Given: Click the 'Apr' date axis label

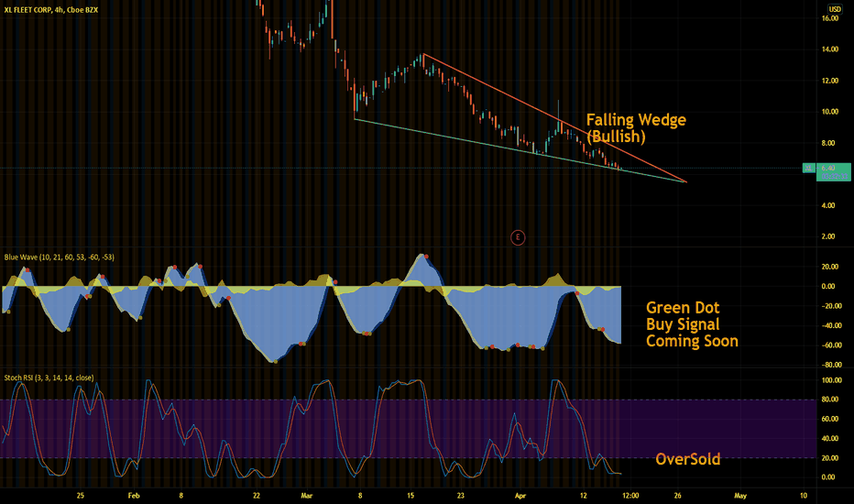Looking at the screenshot, I should click(520, 496).
